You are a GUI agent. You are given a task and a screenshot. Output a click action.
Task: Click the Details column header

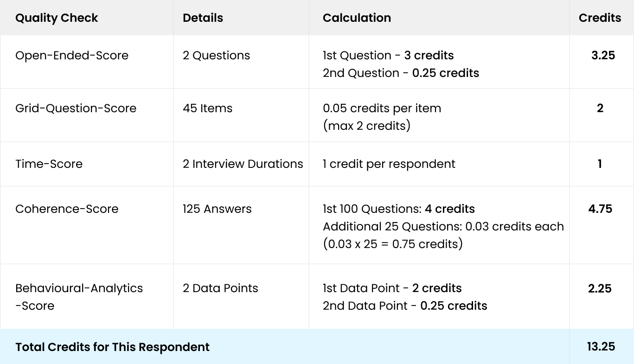click(x=203, y=18)
